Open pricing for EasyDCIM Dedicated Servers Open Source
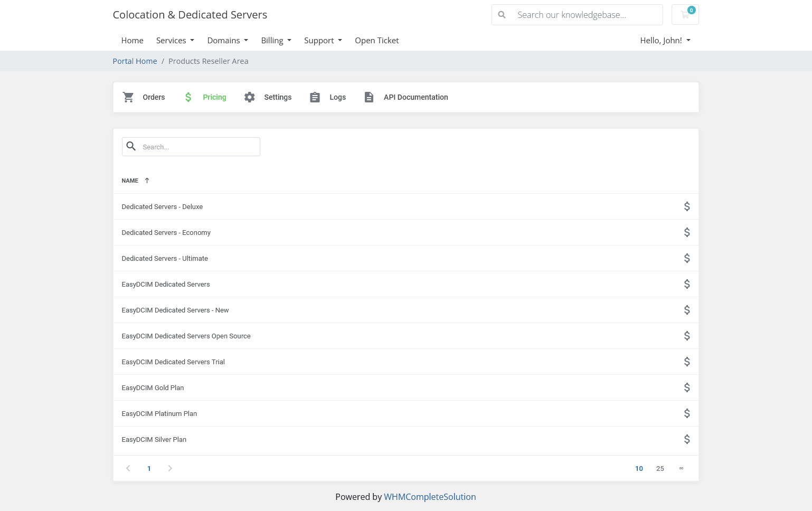The width and height of the screenshot is (812, 511). [687, 336]
